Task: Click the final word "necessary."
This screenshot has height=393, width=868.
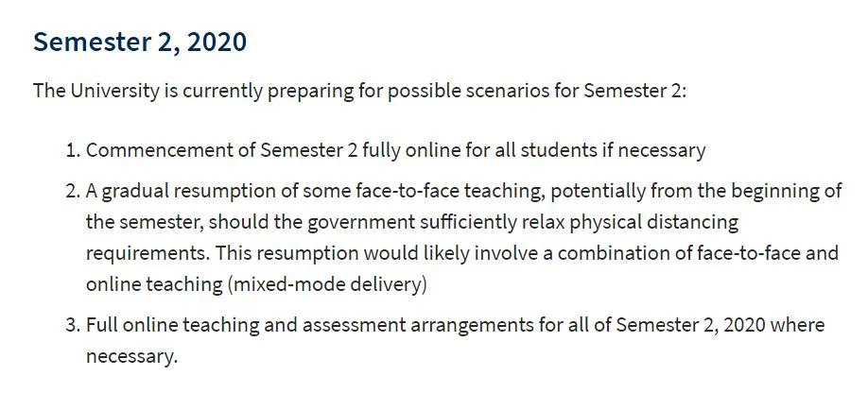Action: (131, 356)
